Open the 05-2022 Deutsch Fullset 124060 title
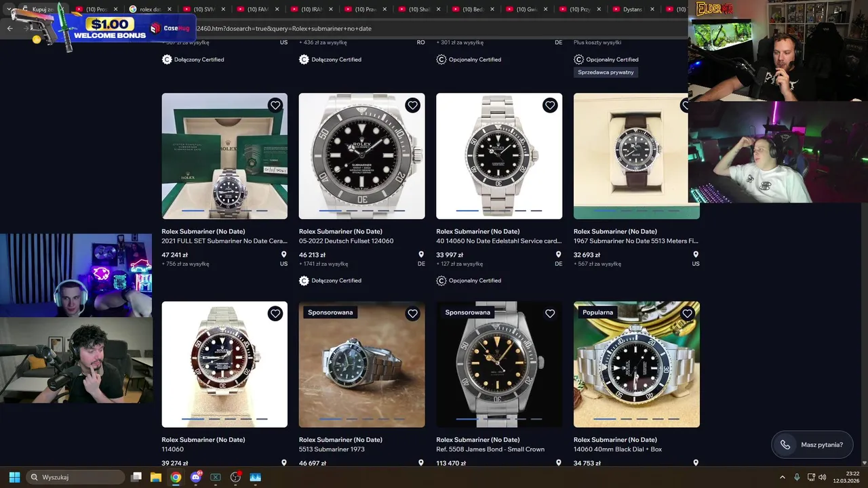 tap(346, 241)
